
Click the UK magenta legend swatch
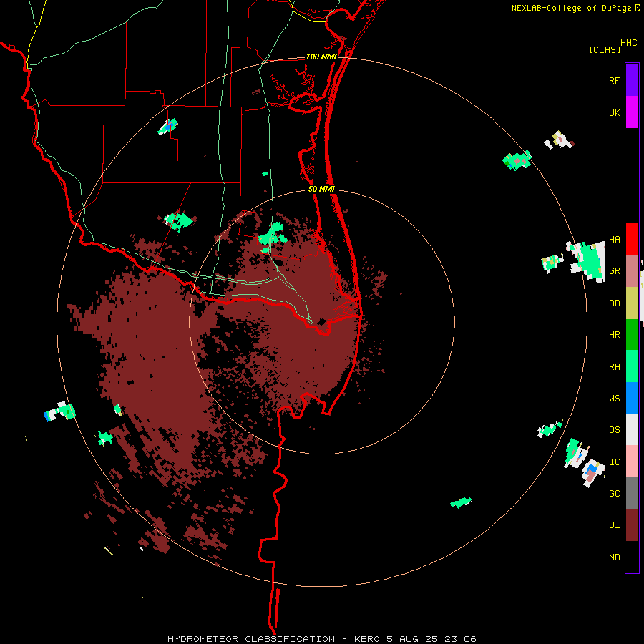(632, 112)
